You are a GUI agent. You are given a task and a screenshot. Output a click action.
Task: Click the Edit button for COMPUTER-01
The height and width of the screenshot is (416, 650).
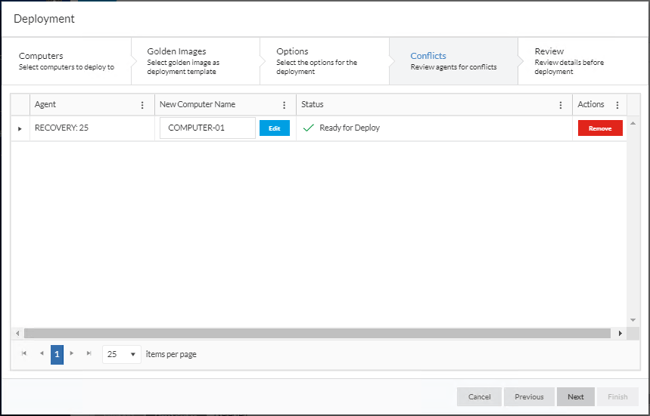tap(274, 128)
